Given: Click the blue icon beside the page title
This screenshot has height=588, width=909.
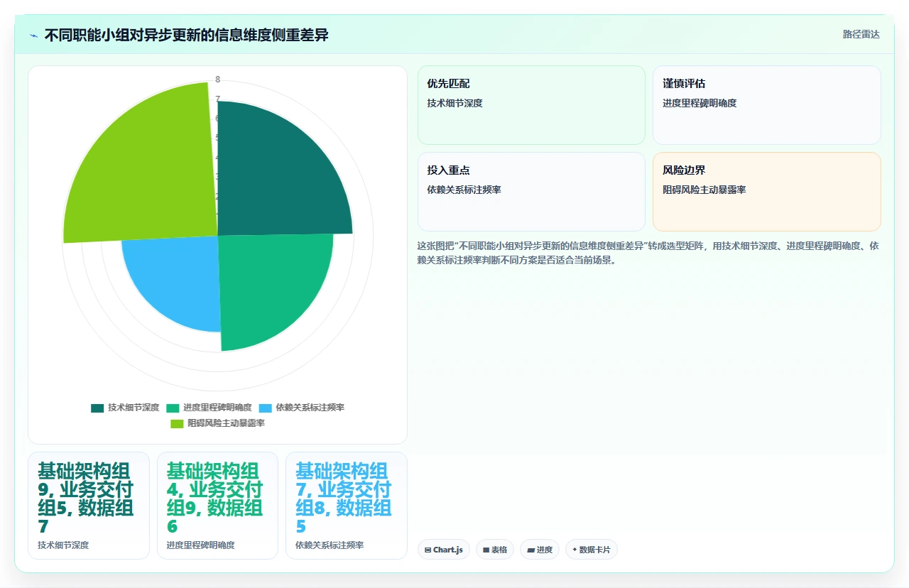Looking at the screenshot, I should point(33,36).
